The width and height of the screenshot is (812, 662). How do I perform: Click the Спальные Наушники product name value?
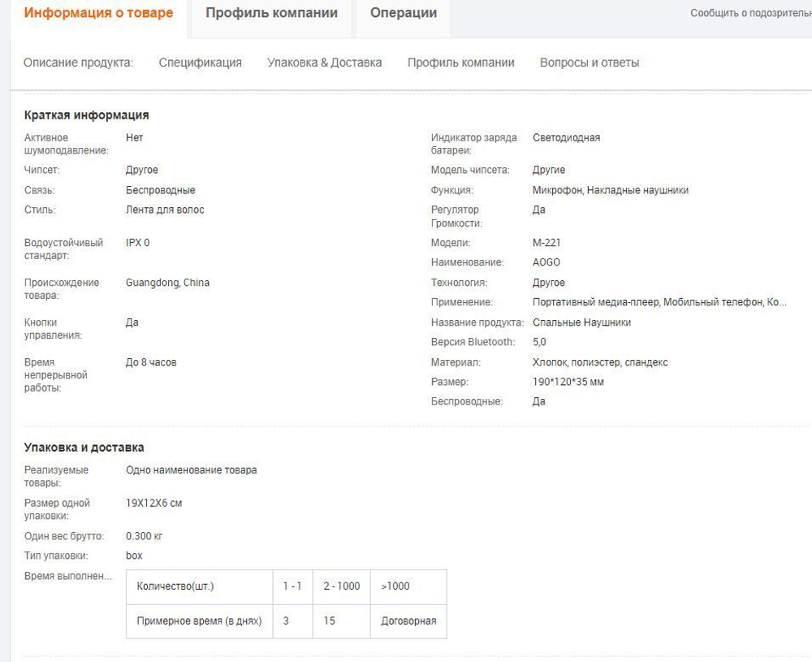[x=581, y=322]
